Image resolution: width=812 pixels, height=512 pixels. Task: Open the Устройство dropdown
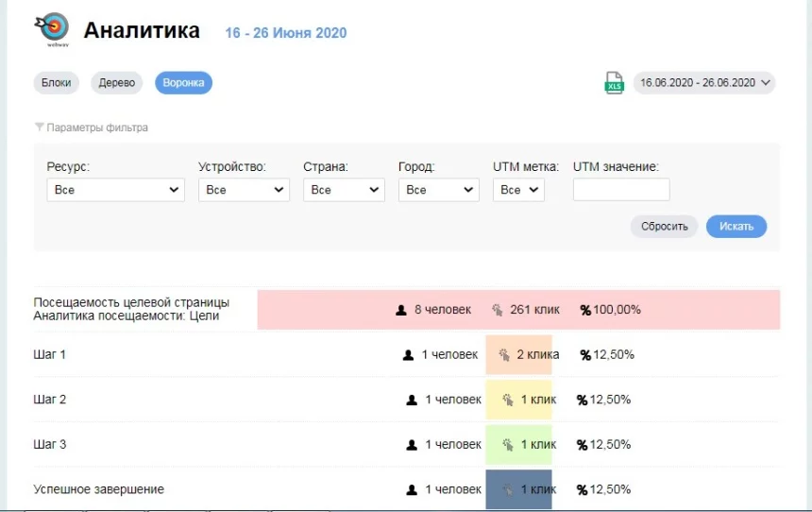[244, 190]
